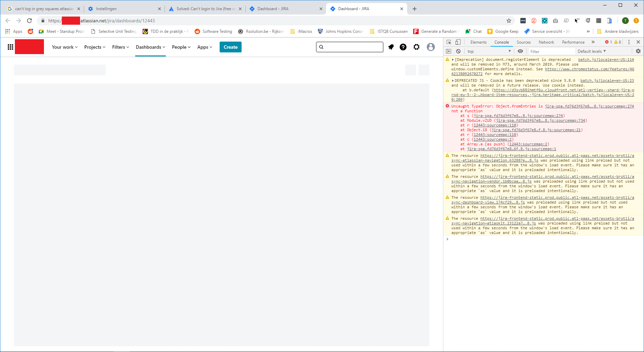Bookmark this page with the star icon
The image size is (644, 352).
pyautogui.click(x=509, y=21)
